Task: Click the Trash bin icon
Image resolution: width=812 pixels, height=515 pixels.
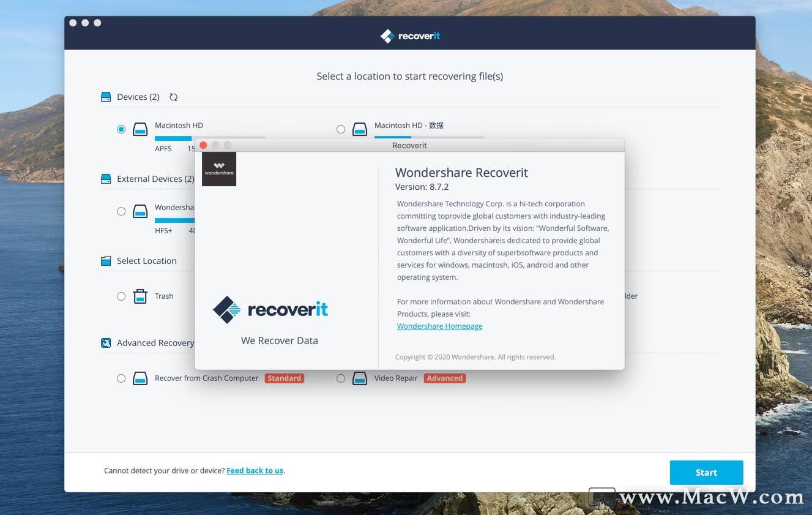Action: (x=140, y=296)
